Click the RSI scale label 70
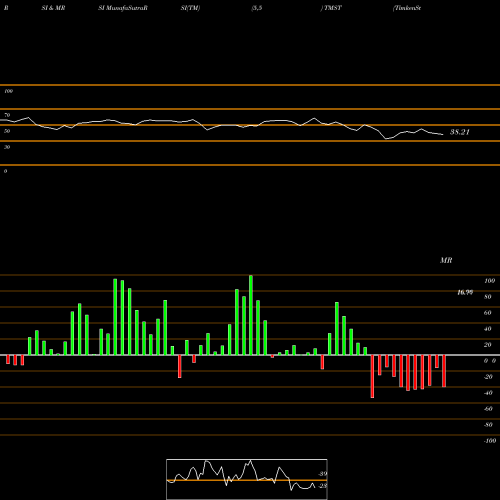This screenshot has width=500, height=500. [7, 115]
